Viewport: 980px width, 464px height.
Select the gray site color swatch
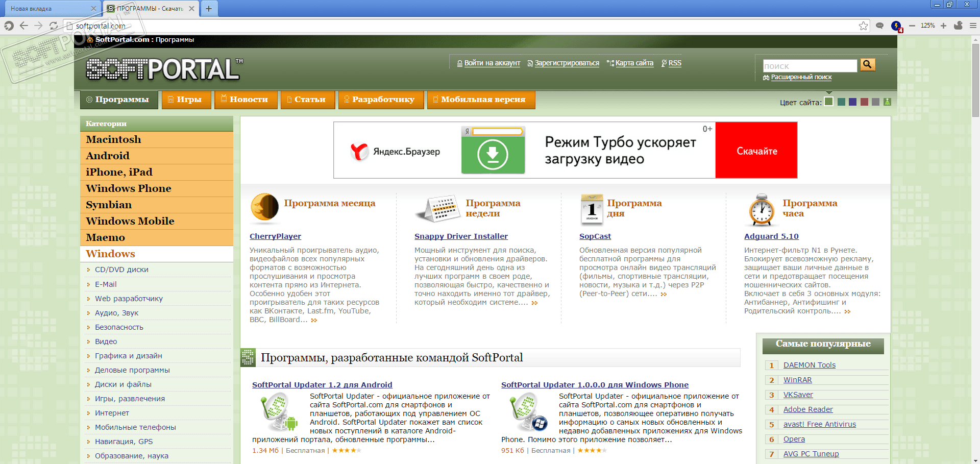[x=876, y=102]
